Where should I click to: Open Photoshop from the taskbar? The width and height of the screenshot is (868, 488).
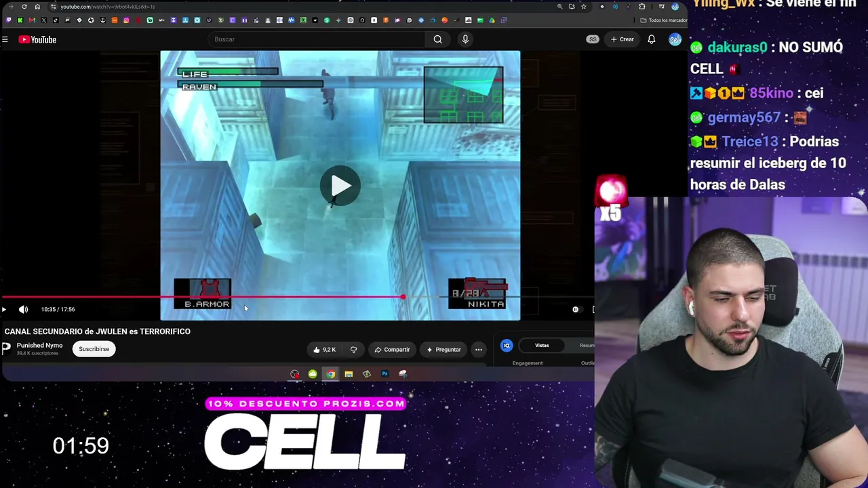coord(384,374)
